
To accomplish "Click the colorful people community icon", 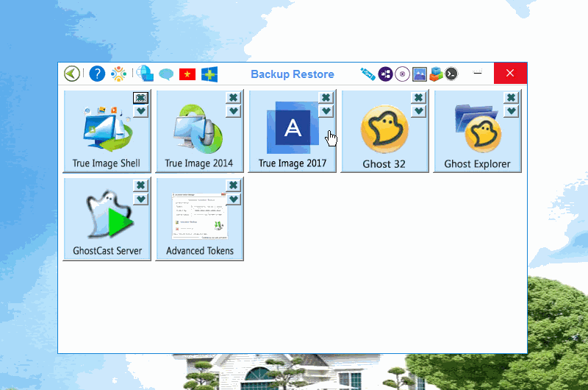I will coord(118,74).
